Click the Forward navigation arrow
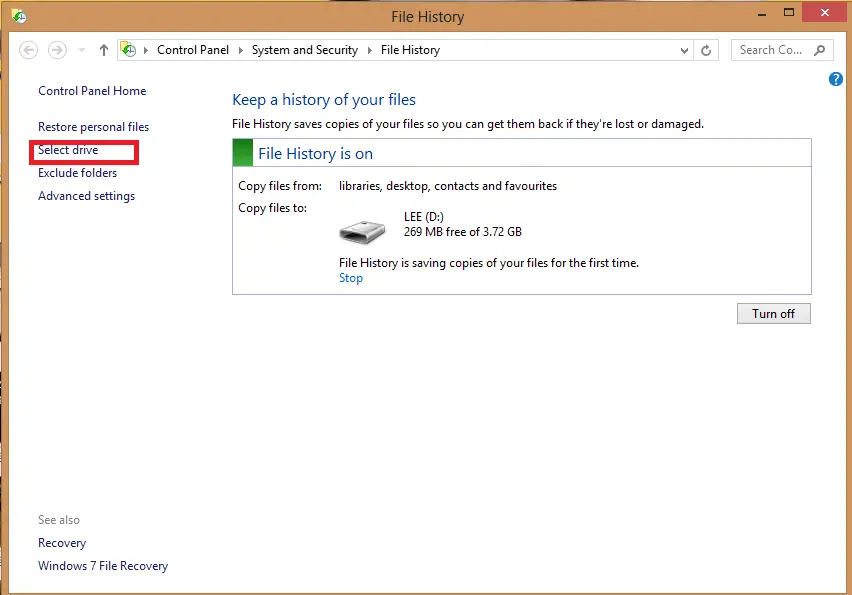Image resolution: width=852 pixels, height=595 pixels. pos(57,50)
